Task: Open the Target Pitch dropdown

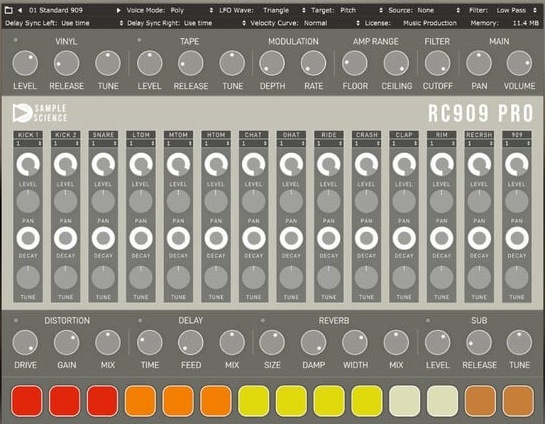Action: click(x=361, y=10)
